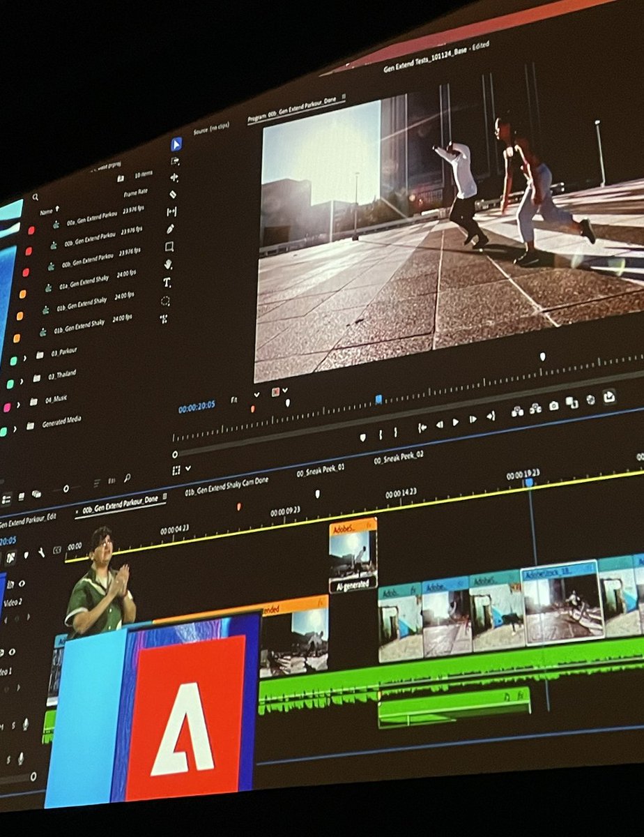Click the Lift button in Program monitor
This screenshot has width=644, height=837.
(x=517, y=412)
